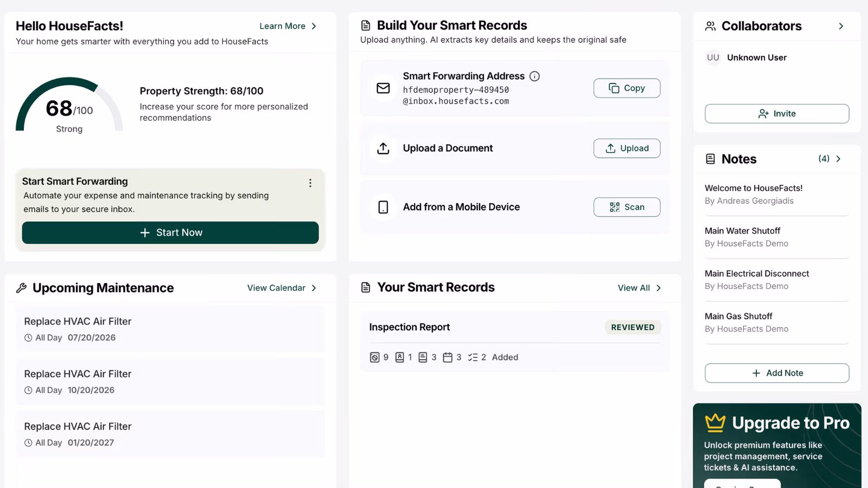
Task: Click the envelope icon for Smart Forwarding Address
Action: pyautogui.click(x=383, y=88)
